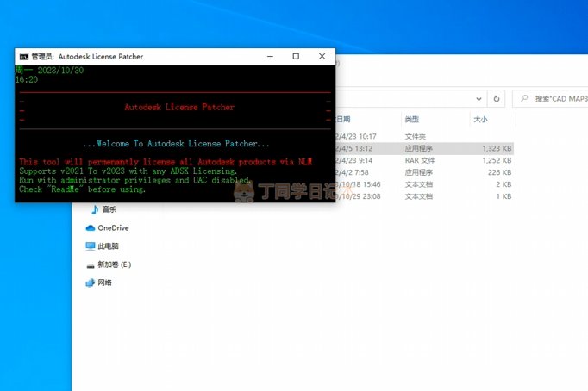
Task: Close the Autodesk License Patcher window
Action: click(322, 57)
